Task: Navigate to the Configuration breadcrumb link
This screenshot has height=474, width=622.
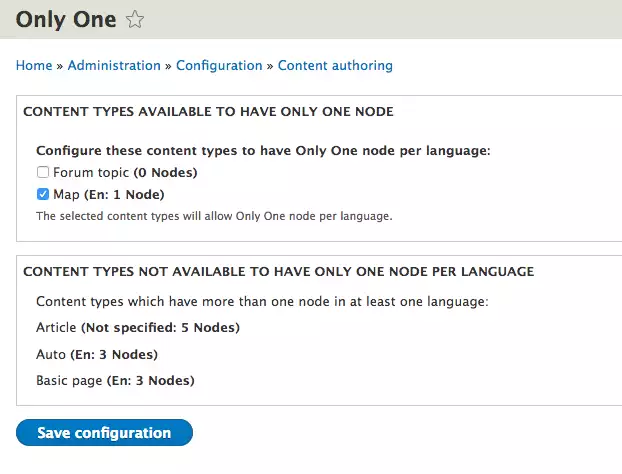Action: tap(220, 65)
